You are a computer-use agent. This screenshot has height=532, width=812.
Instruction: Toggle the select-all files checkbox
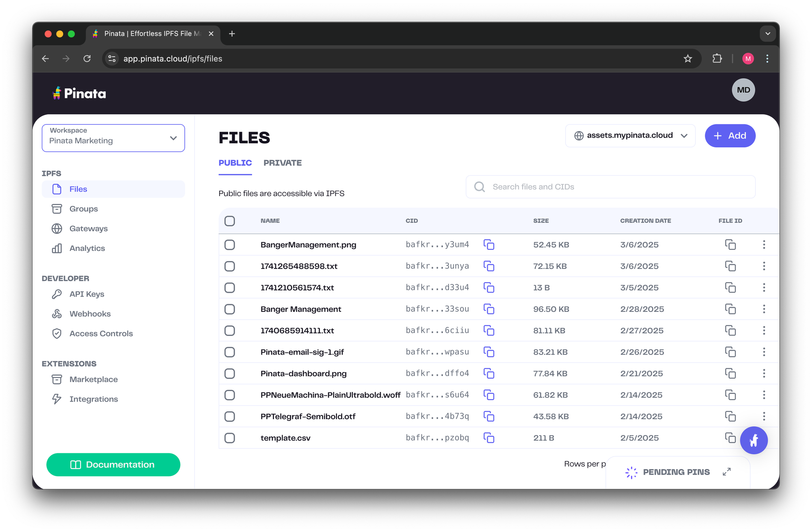tap(230, 221)
